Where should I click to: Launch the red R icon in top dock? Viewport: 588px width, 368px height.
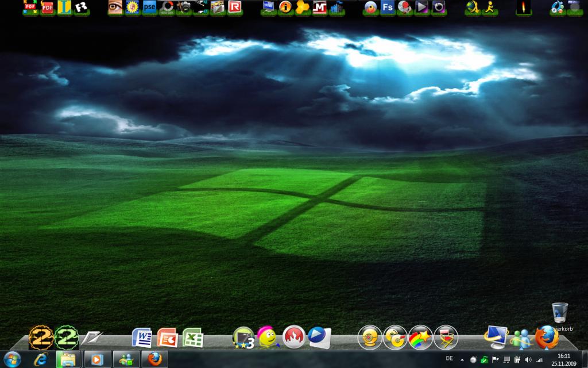234,7
